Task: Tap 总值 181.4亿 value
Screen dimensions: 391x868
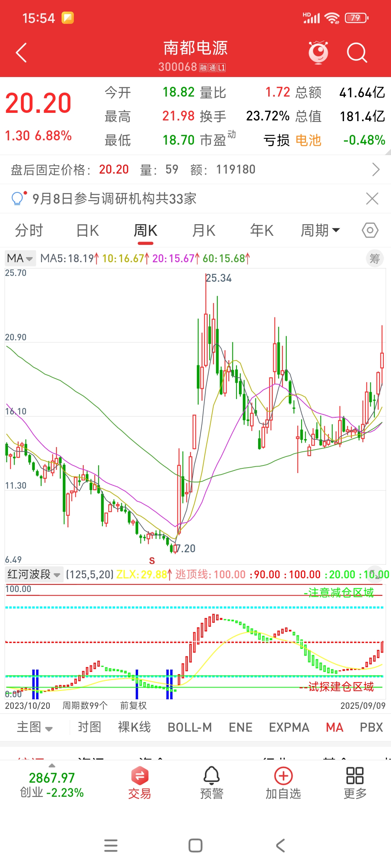Action: (362, 116)
